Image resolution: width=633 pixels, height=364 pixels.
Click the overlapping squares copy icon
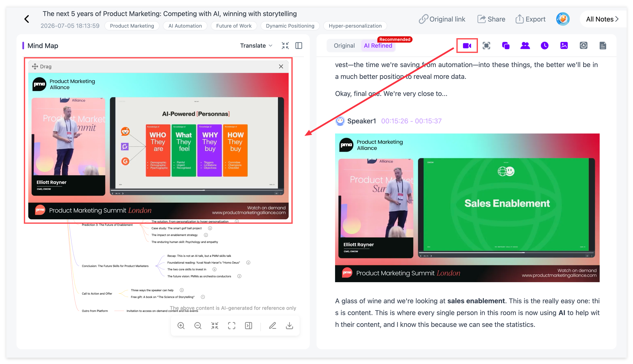click(x=506, y=46)
